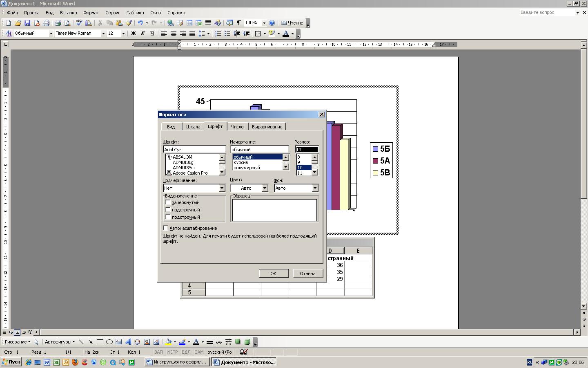The image size is (588, 368).
Task: Select полужирный in the Начертание list
Action: 257,168
